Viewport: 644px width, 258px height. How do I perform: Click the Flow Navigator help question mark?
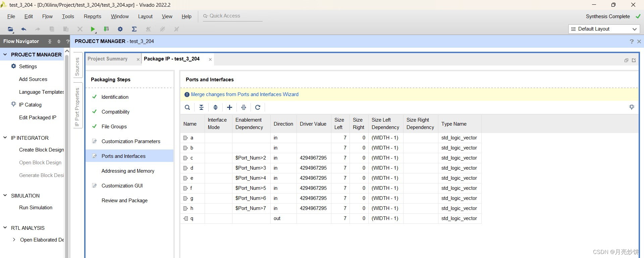(x=68, y=41)
